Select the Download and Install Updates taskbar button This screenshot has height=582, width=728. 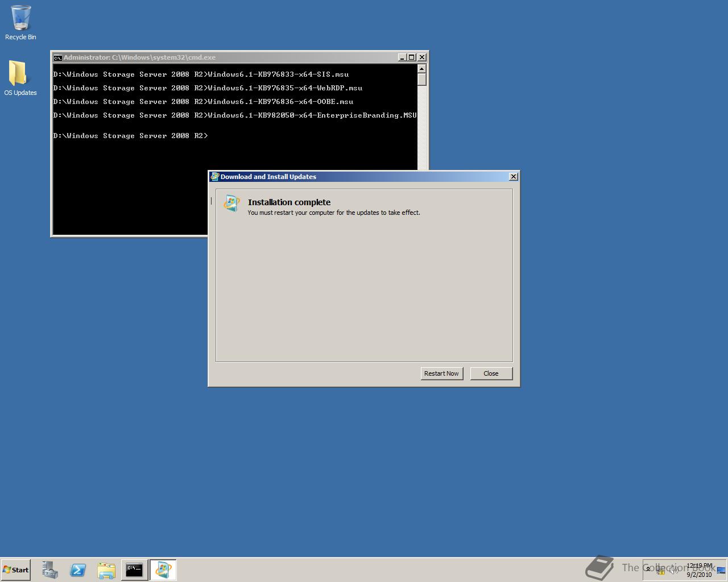[163, 569]
